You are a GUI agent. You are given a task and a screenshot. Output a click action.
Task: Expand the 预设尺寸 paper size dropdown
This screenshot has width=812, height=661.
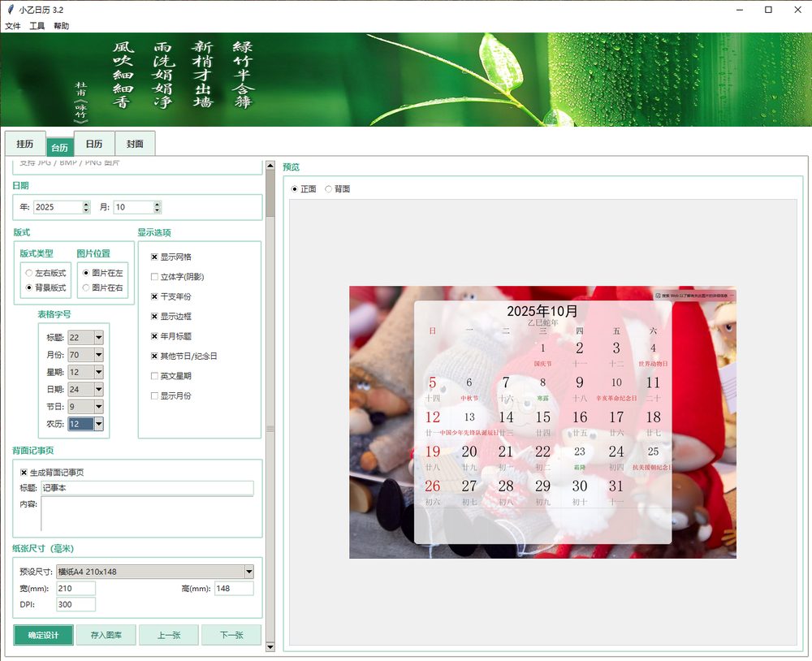[x=249, y=572]
